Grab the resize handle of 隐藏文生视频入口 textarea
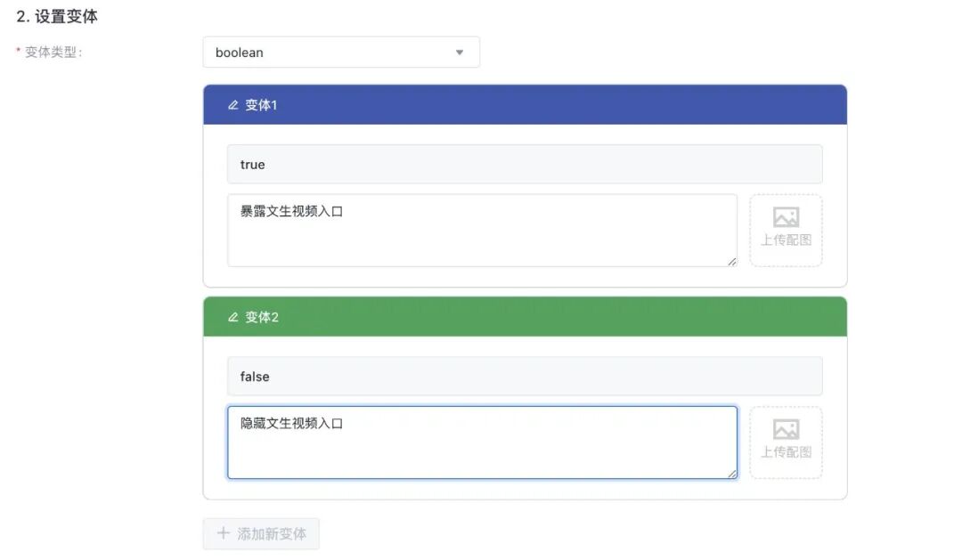 (732, 474)
